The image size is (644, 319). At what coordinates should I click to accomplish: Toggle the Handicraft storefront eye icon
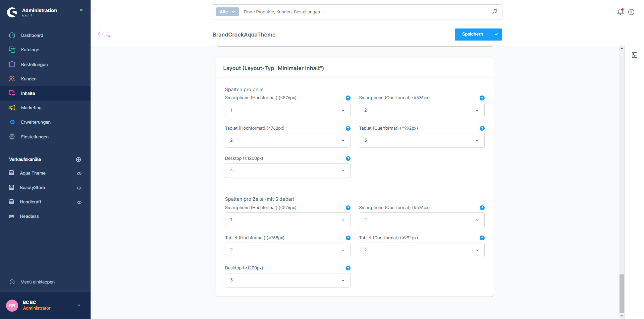tap(79, 202)
